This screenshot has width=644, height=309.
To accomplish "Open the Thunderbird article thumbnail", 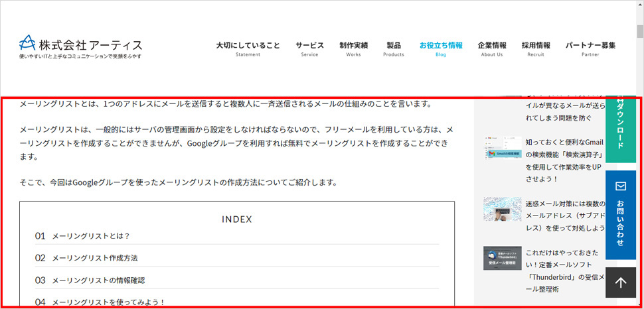I will [503, 258].
